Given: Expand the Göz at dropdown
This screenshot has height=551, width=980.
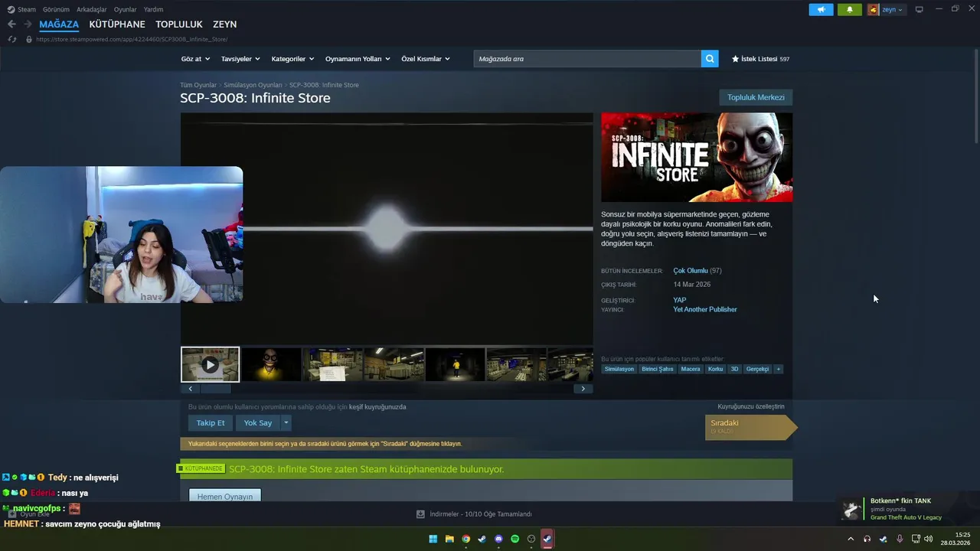Looking at the screenshot, I should tap(194, 59).
